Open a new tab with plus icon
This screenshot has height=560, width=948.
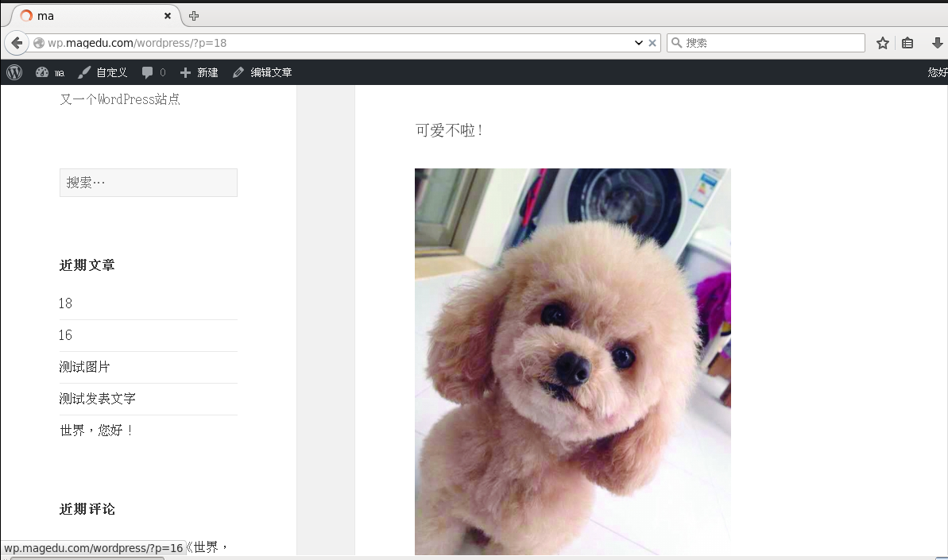(x=193, y=16)
